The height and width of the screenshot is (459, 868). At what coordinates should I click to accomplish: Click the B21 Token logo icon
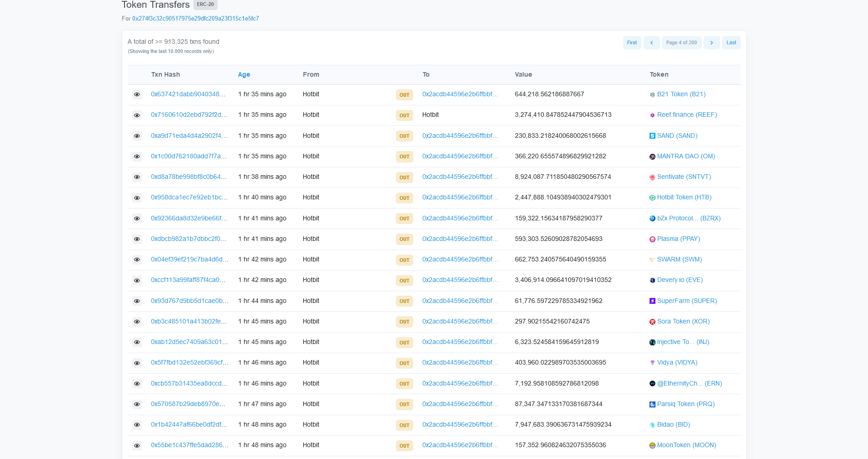pyautogui.click(x=652, y=94)
